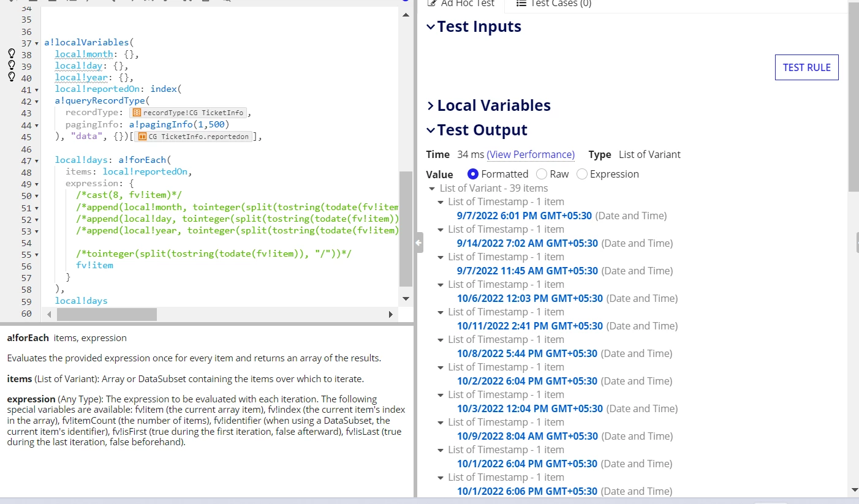Viewport: 859px width, 504px height.
Task: Collapse the List of Timestamp above 9/14/2022 7:02 AM
Action: click(x=441, y=230)
